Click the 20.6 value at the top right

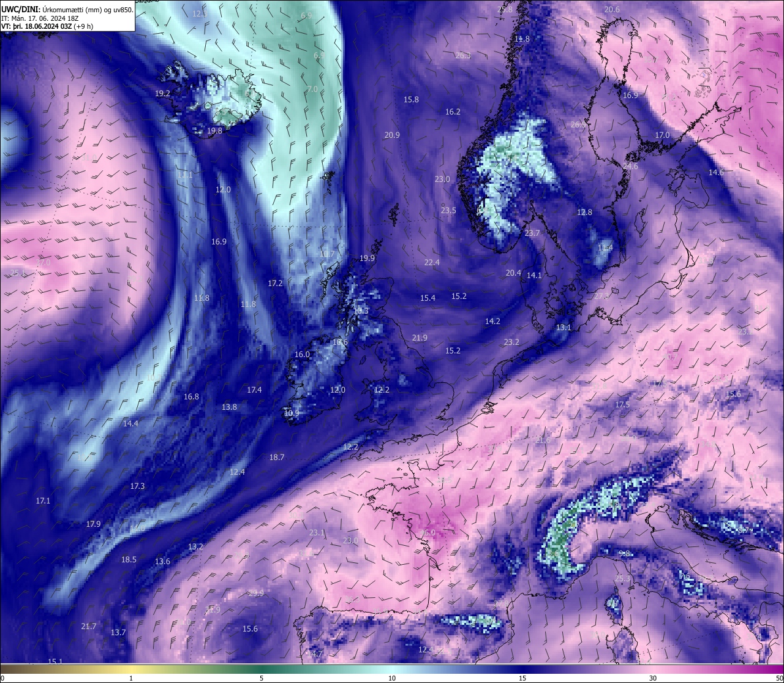pyautogui.click(x=612, y=9)
